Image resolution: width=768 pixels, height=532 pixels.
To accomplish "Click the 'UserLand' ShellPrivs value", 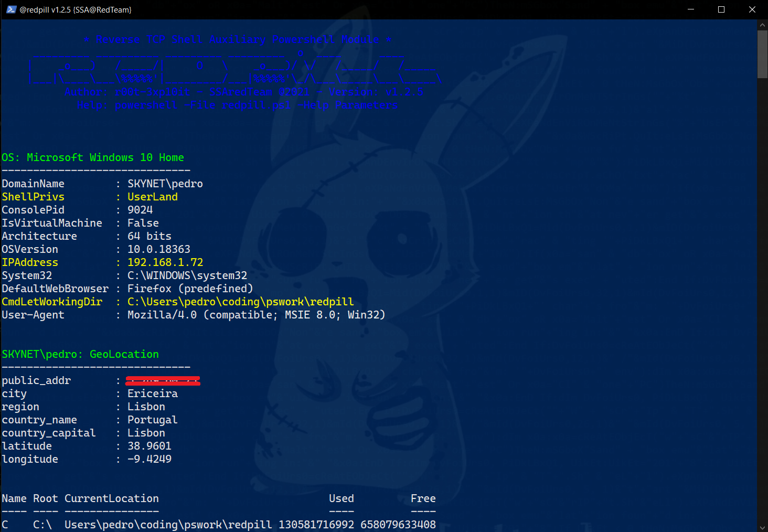I will tap(153, 197).
